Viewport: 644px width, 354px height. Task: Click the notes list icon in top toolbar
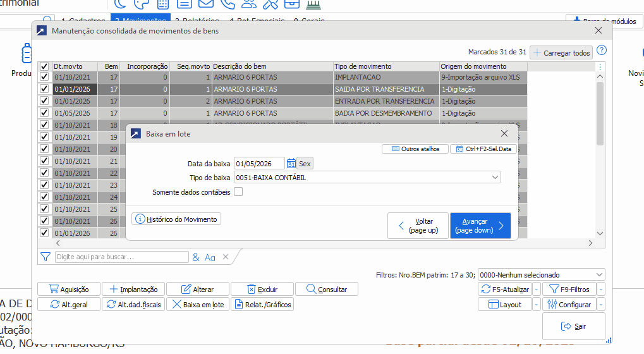[x=185, y=4]
